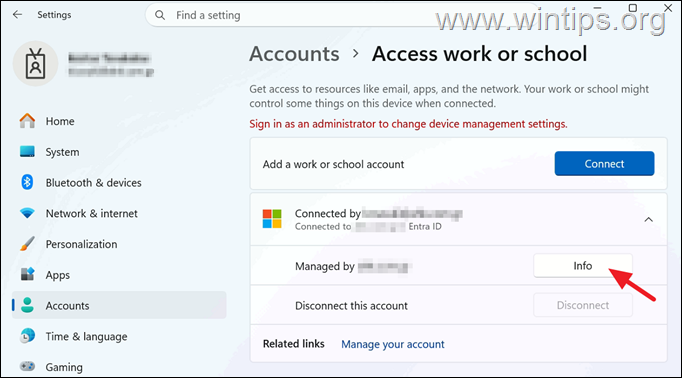682x378 pixels.
Task: Click 'Disconnect this account' label
Action: tap(351, 306)
